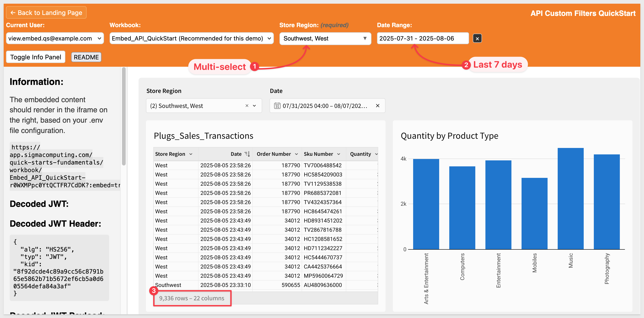Open the Current User dropdown
The image size is (644, 318).
point(55,38)
